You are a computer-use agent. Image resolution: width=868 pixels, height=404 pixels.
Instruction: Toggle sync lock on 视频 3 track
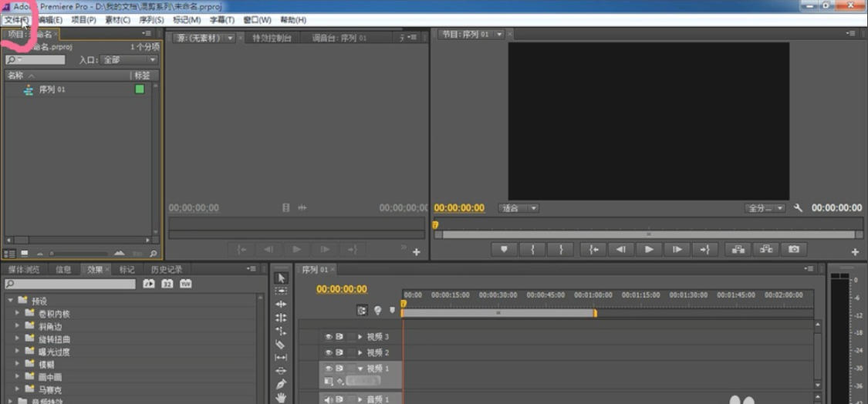[339, 336]
